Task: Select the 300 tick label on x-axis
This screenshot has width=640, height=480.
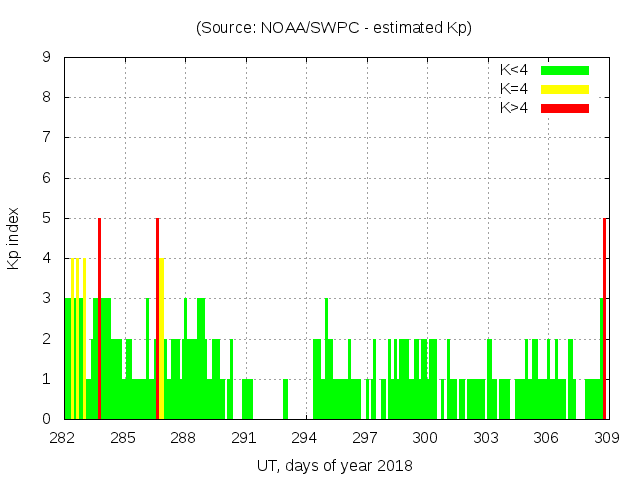Action: [425, 438]
